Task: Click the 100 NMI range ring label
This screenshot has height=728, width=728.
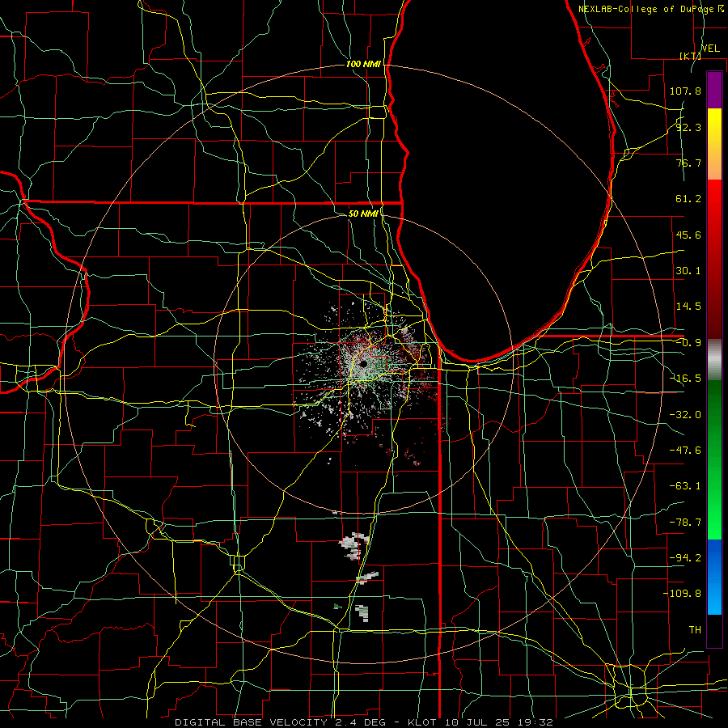Action: tap(362, 64)
